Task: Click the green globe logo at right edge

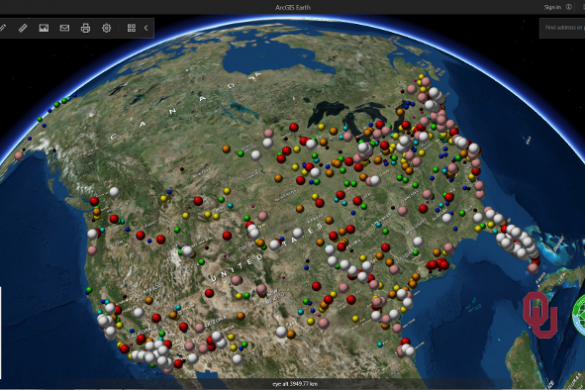Action: [x=579, y=315]
